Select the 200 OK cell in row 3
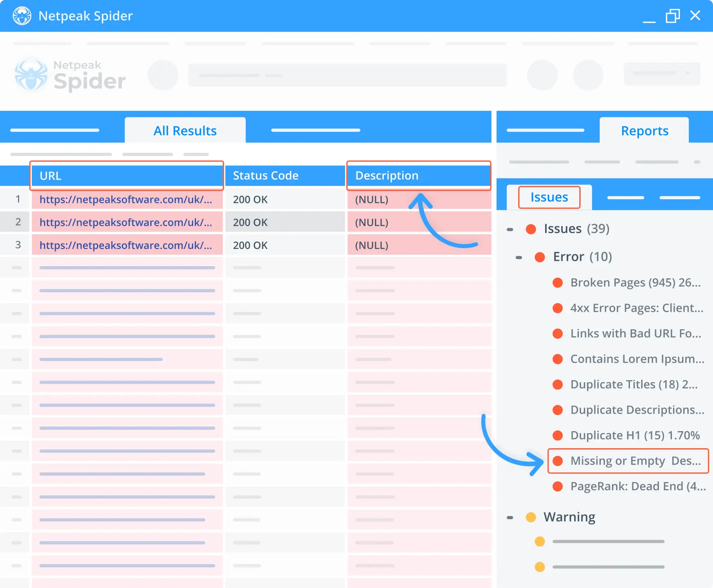713x588 pixels. point(285,245)
